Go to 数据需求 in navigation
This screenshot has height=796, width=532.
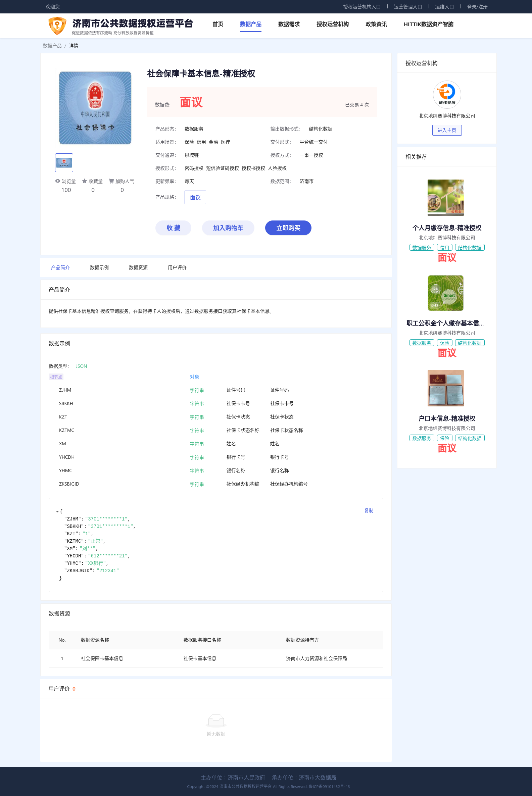point(289,24)
